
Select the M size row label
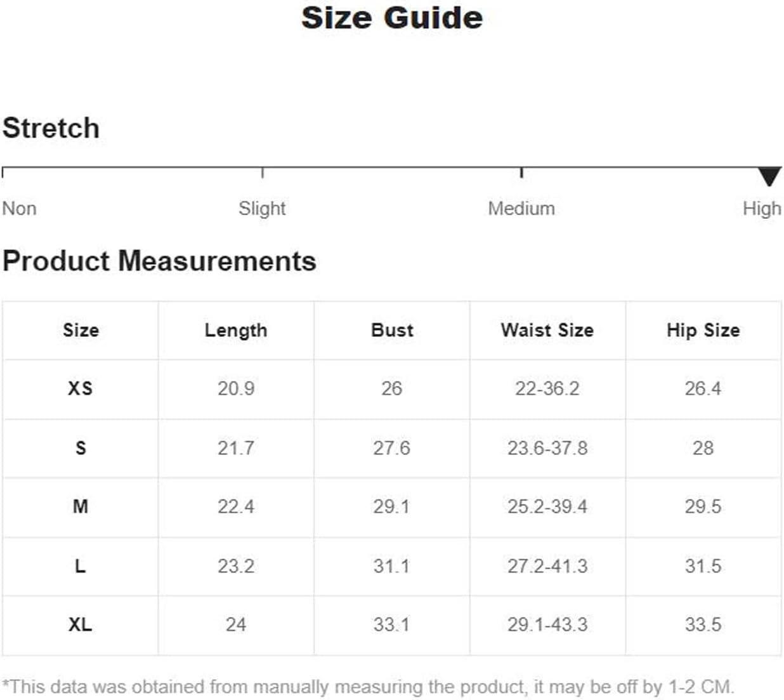point(81,506)
